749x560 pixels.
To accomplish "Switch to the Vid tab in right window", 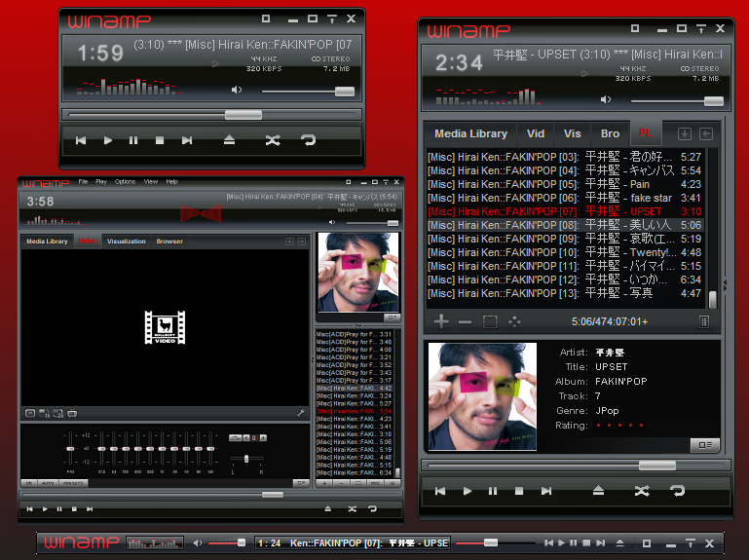I will click(x=536, y=133).
